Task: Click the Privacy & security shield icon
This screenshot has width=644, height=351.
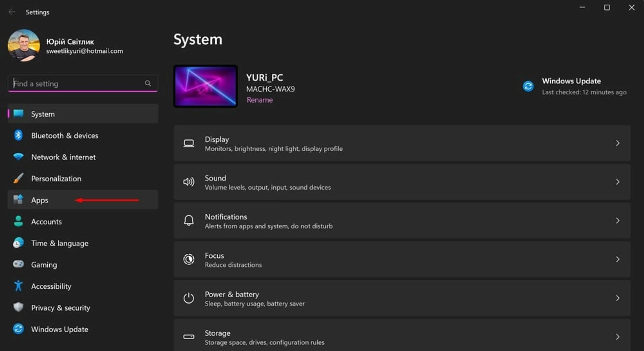Action: 18,307
